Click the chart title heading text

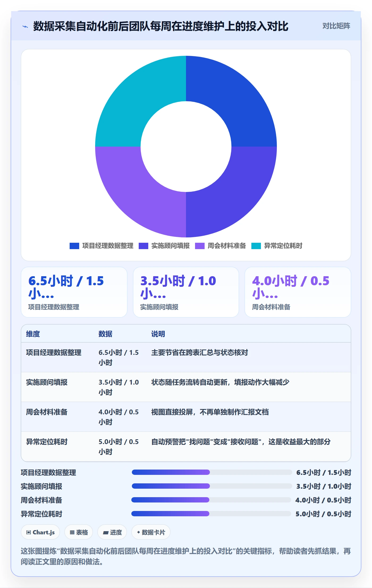tap(161, 26)
